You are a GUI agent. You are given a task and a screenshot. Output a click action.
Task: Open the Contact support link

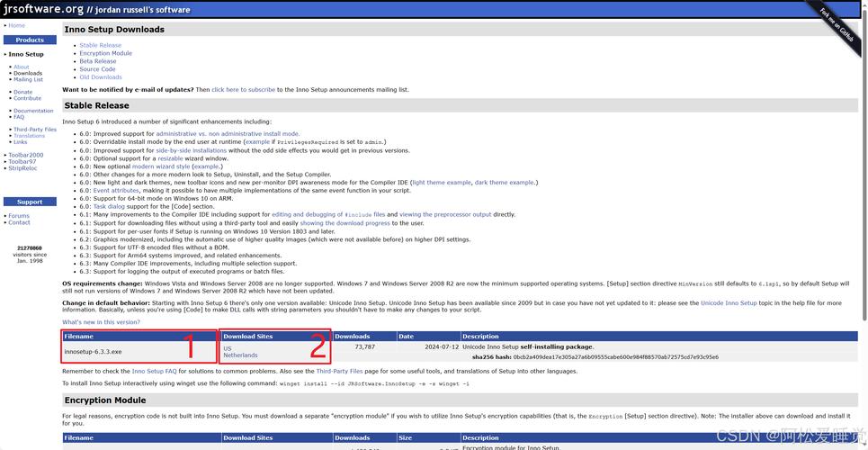[x=20, y=222]
